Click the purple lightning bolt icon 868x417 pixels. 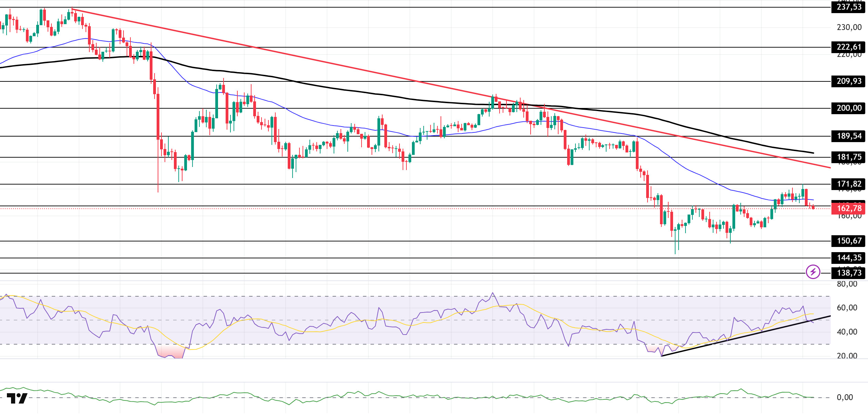(813, 272)
